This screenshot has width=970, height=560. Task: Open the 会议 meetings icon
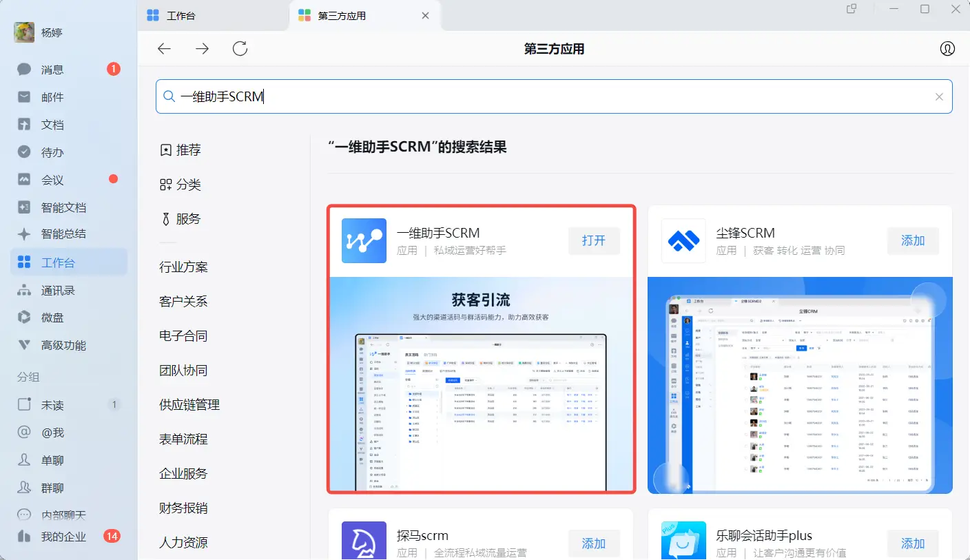point(24,180)
